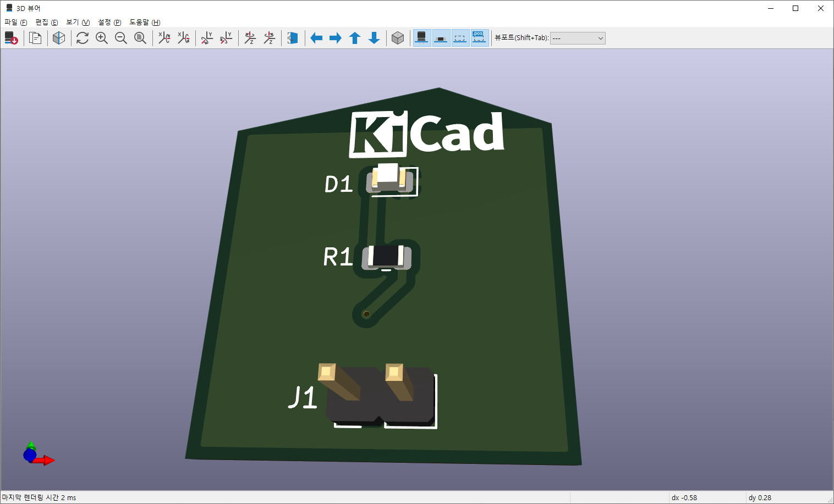This screenshot has width=834, height=504.
Task: Rotate the board counterclockwise around the Y axis
Action: (x=226, y=38)
